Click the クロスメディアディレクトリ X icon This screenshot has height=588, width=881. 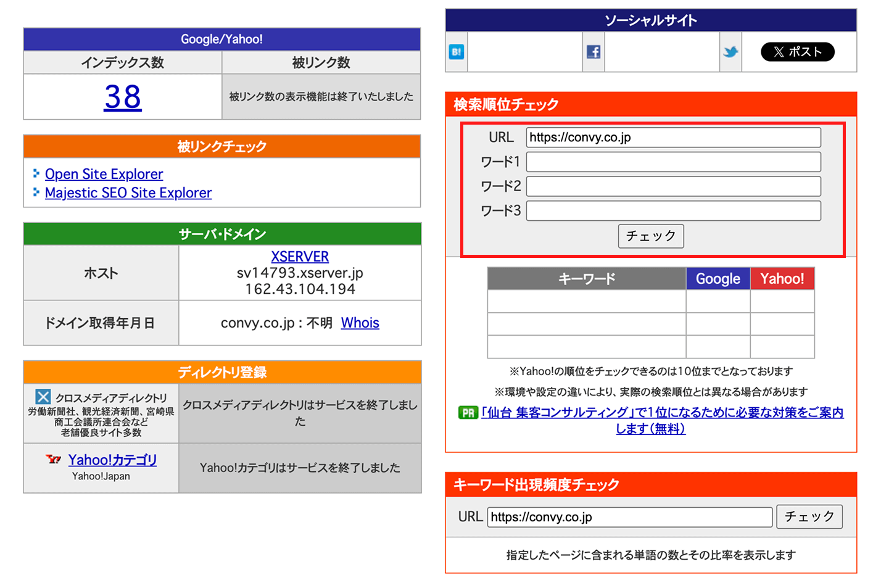click(x=43, y=397)
